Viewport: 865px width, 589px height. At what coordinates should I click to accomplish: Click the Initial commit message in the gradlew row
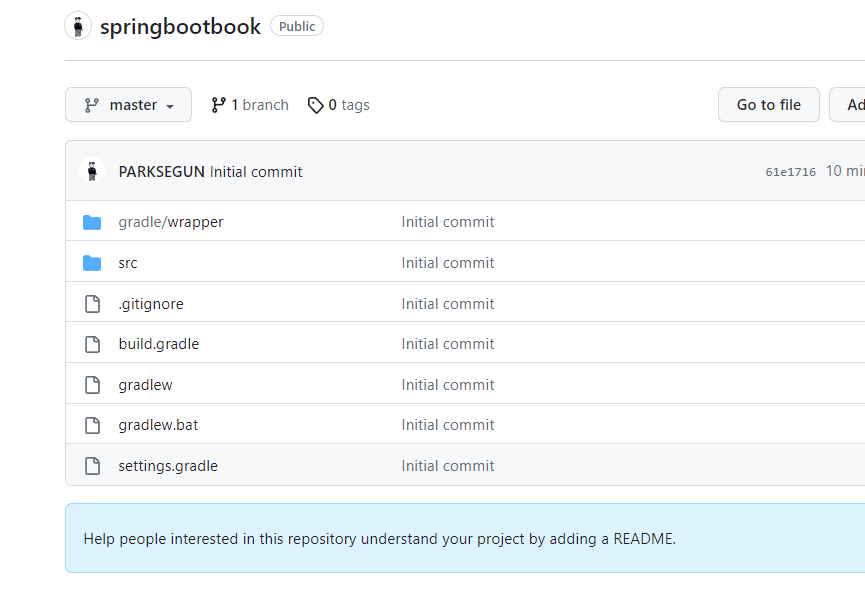pos(448,384)
